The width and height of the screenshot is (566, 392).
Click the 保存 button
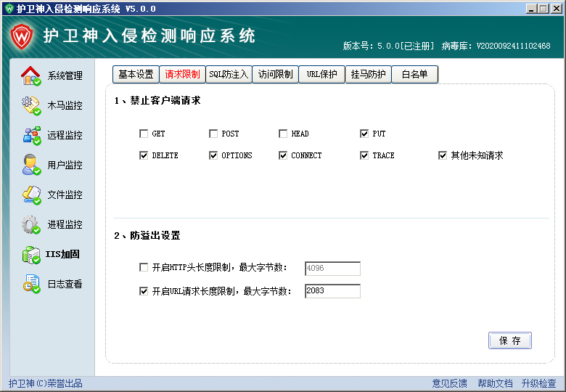click(x=510, y=340)
